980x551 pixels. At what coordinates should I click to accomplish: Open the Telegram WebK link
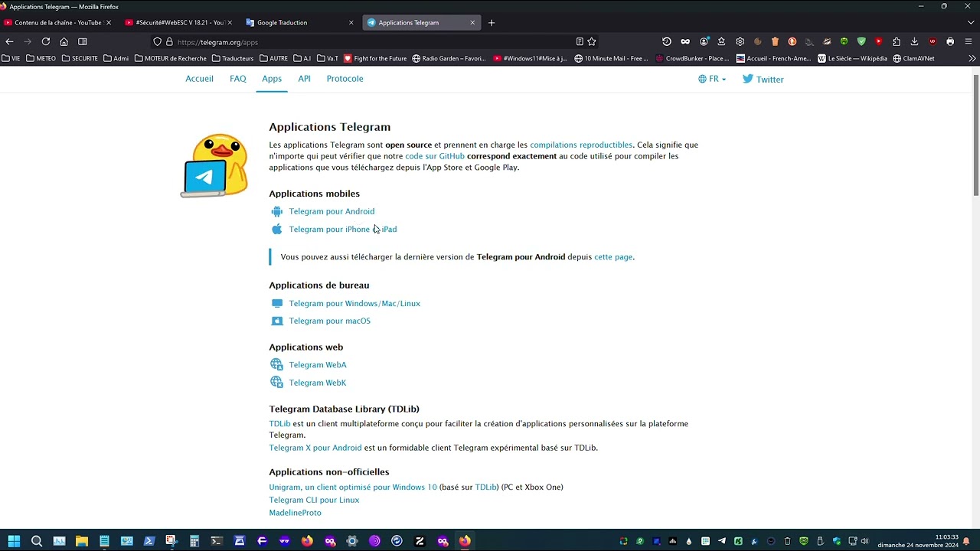click(x=318, y=382)
